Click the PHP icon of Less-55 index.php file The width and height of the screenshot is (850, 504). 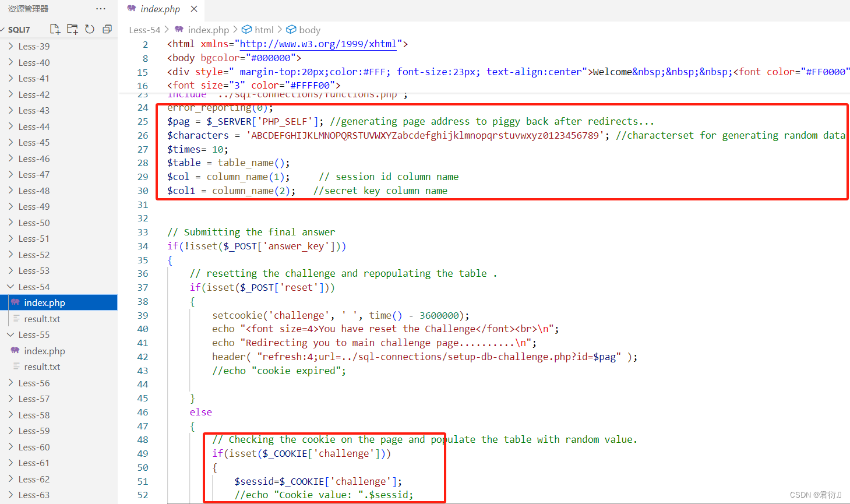point(15,351)
